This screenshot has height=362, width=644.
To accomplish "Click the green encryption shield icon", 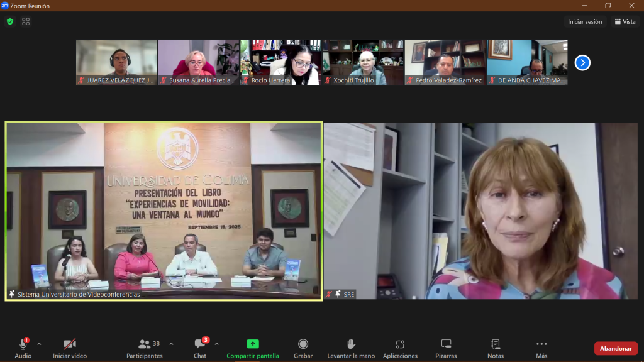I will click(10, 21).
